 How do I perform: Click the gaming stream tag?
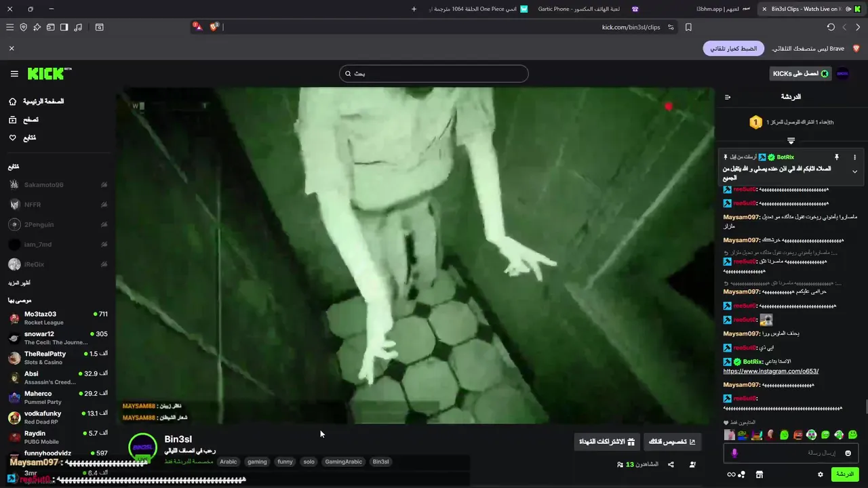click(x=257, y=462)
